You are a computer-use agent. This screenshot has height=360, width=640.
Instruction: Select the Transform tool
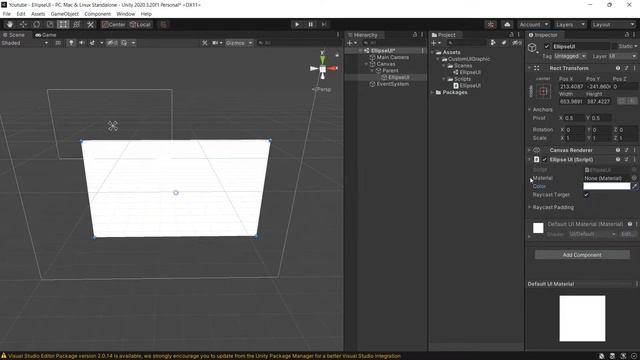pyautogui.click(x=77, y=24)
